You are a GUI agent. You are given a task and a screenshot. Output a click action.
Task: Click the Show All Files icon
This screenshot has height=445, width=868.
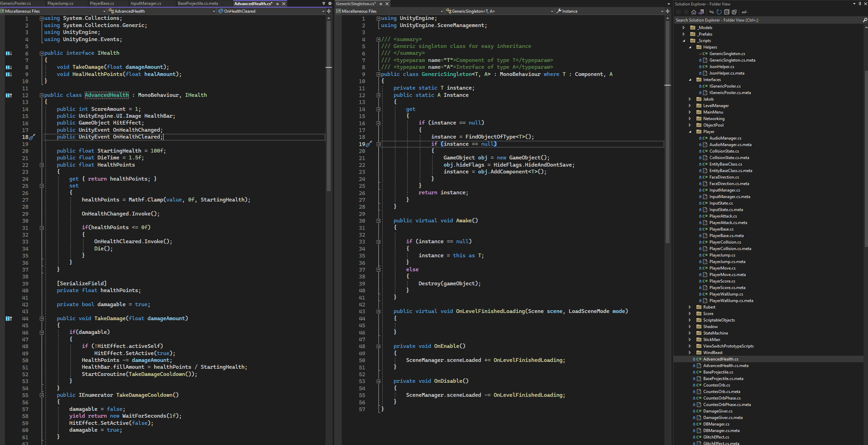coord(734,12)
